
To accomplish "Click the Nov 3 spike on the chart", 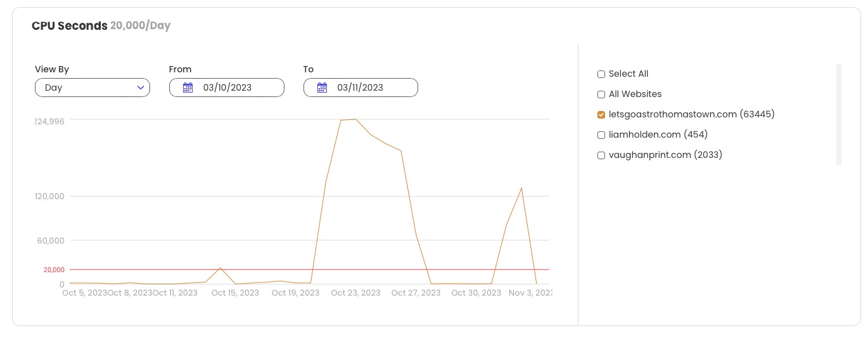I will [x=521, y=188].
